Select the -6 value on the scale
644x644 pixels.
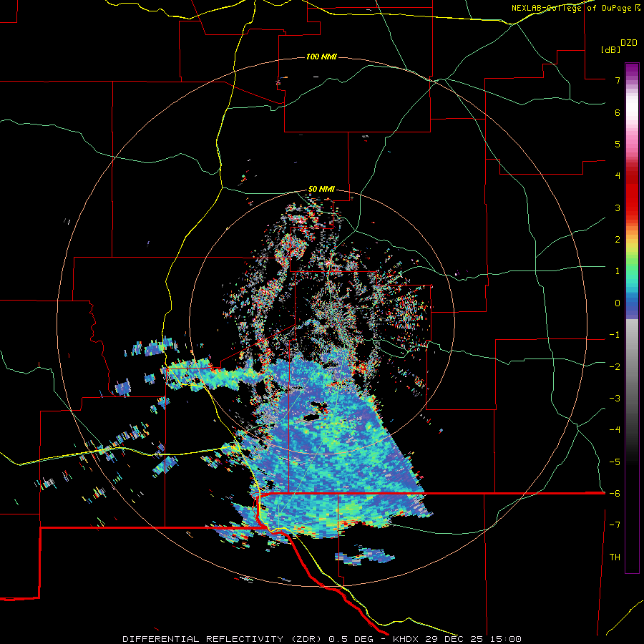coord(615,494)
